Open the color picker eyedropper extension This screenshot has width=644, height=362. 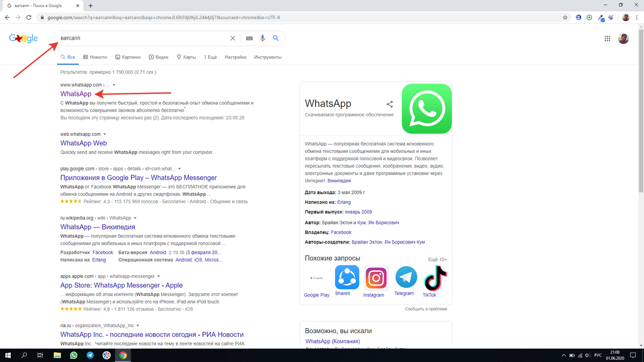click(601, 17)
